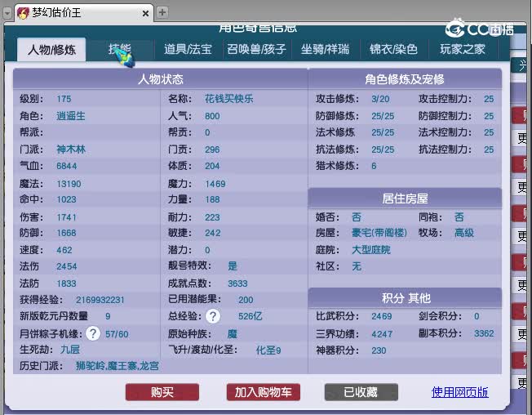532x415 pixels.
Task: Click 猎术修炼 value 6
Action: coord(374,166)
